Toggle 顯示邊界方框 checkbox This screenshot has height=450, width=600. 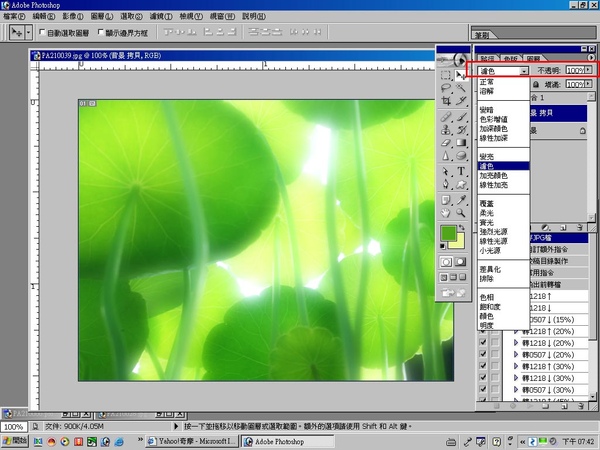pos(101,32)
